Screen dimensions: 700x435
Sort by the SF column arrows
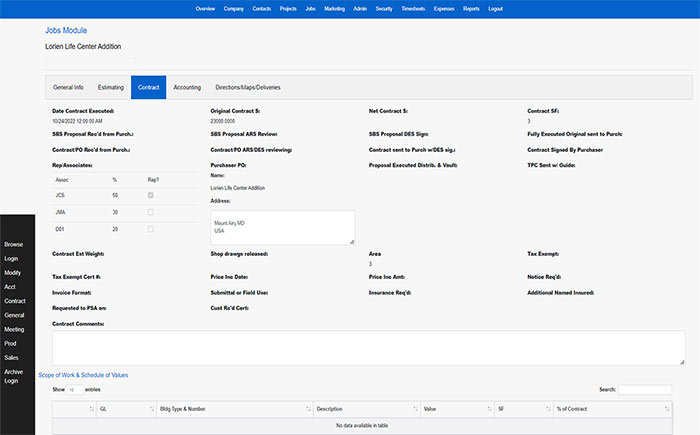(549, 409)
